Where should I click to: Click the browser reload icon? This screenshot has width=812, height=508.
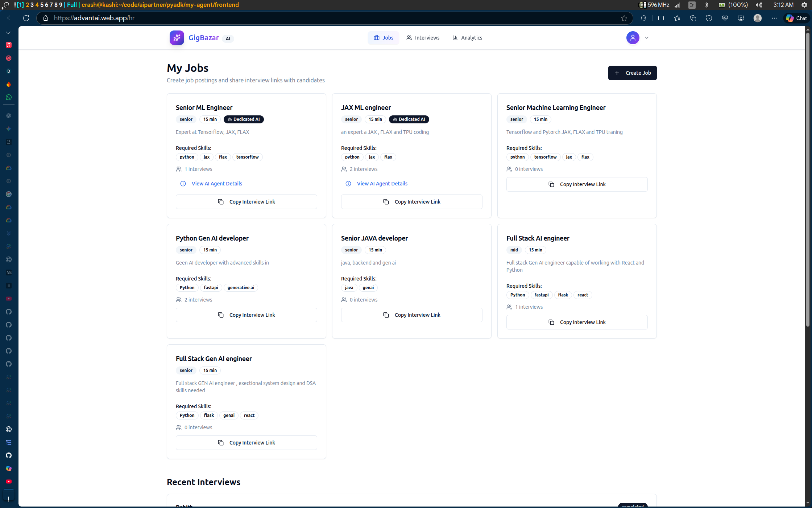(26, 18)
